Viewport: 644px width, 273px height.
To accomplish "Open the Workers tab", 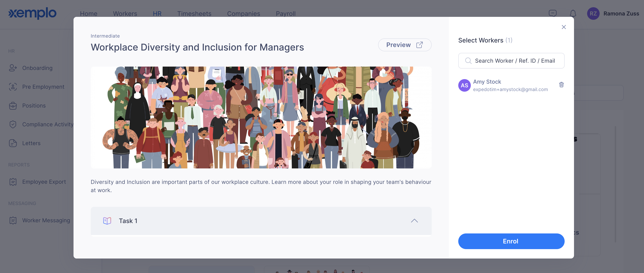I will [x=125, y=14].
